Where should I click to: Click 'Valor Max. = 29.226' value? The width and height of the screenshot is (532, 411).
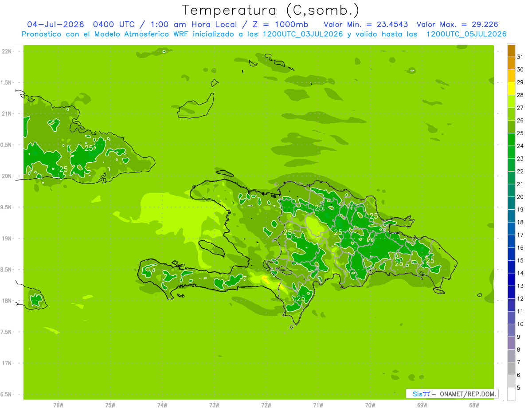[x=457, y=24]
